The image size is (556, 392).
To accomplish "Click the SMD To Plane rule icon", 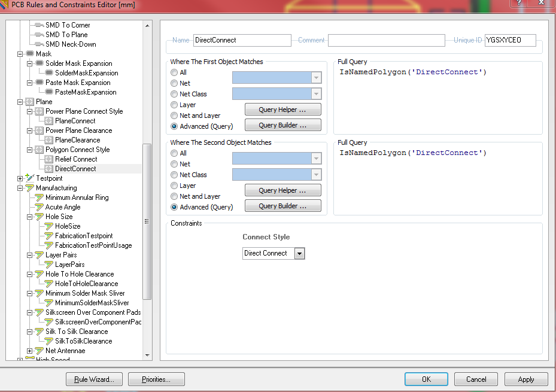I will coord(40,35).
